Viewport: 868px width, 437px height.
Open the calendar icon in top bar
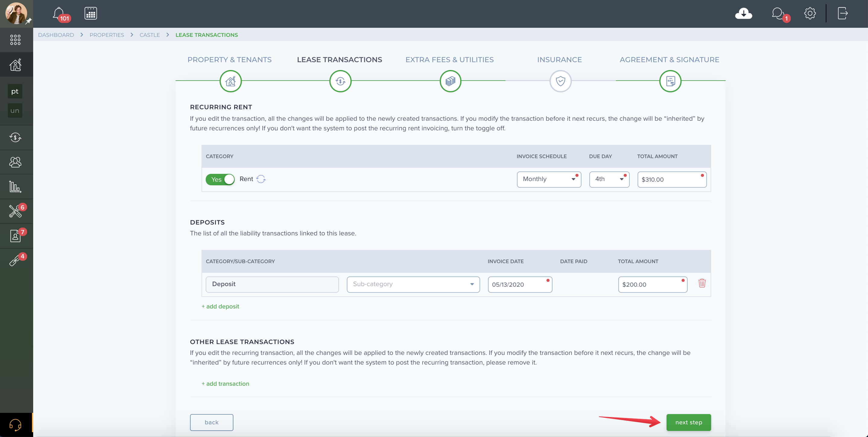tap(91, 14)
